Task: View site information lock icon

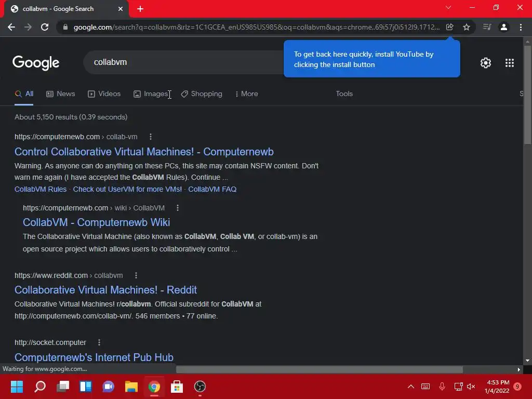Action: (65, 27)
